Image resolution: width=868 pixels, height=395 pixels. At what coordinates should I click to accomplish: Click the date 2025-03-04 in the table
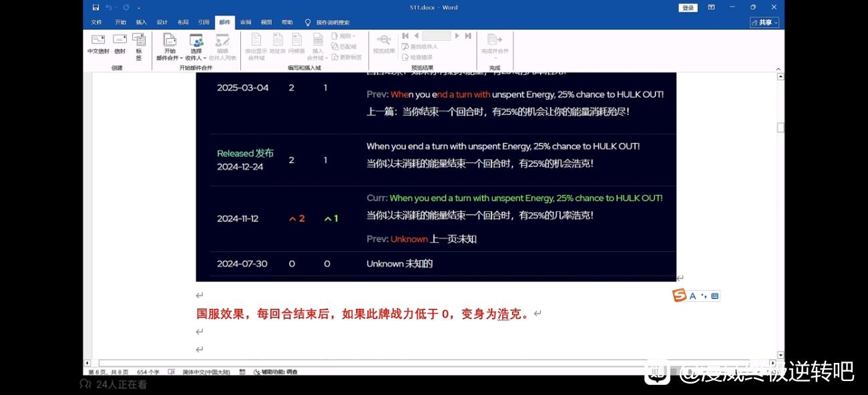(242, 88)
